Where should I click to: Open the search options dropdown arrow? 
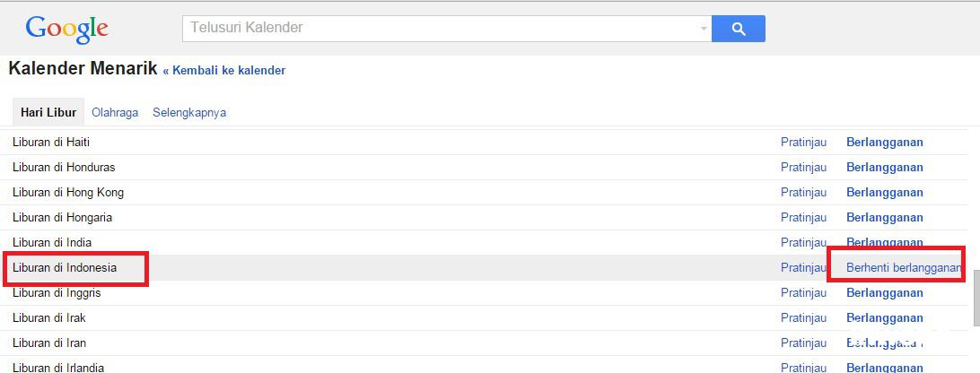(704, 29)
